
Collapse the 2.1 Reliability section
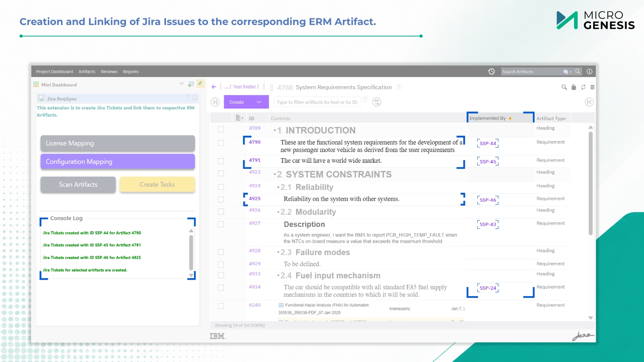278,188
